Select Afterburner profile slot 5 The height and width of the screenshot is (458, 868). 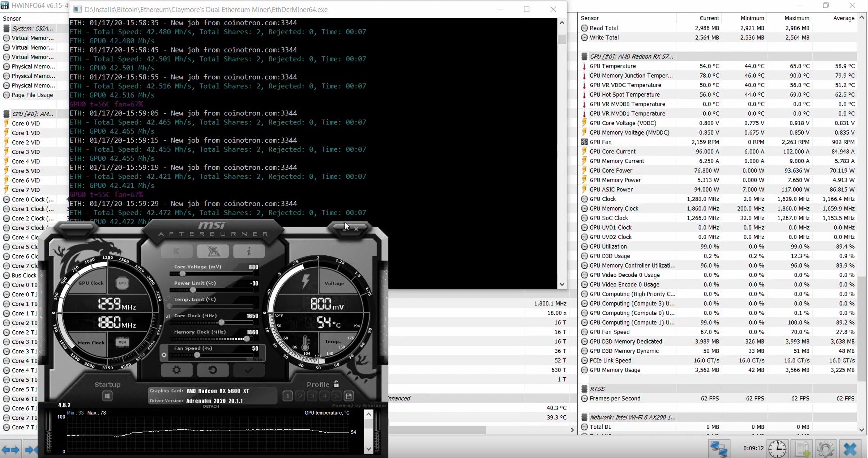coord(337,396)
